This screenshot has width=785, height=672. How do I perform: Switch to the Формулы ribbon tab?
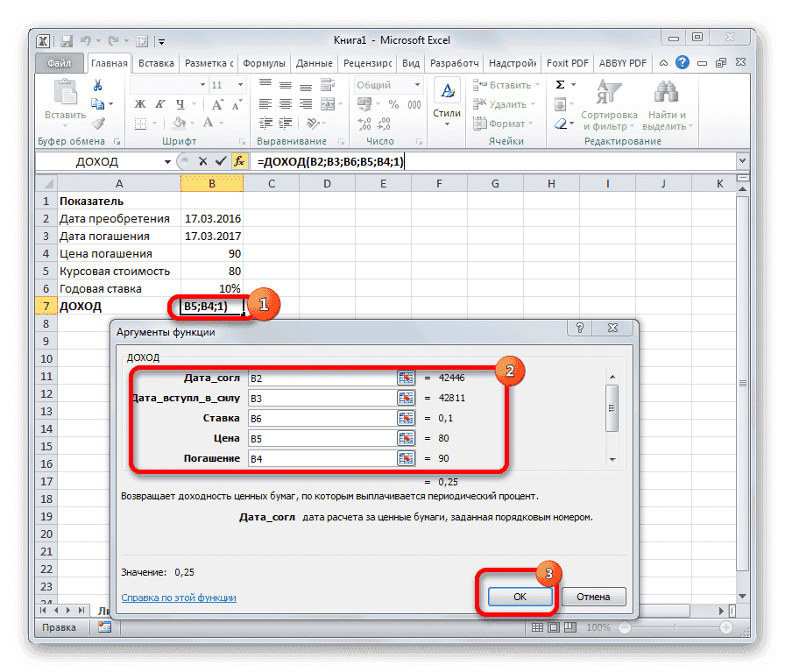[265, 62]
